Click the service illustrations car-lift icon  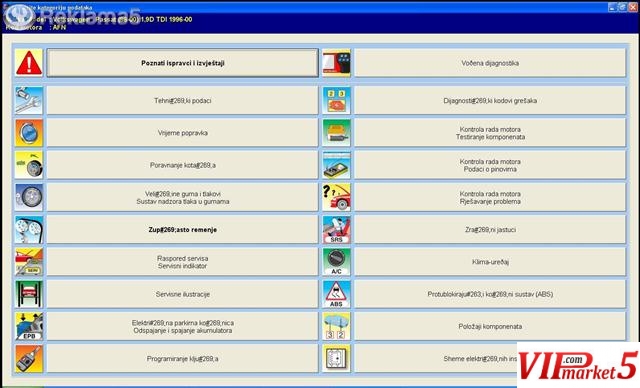pos(29,294)
